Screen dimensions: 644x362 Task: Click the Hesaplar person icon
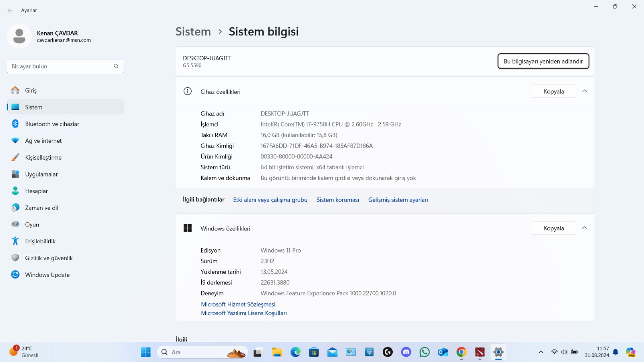tap(15, 191)
